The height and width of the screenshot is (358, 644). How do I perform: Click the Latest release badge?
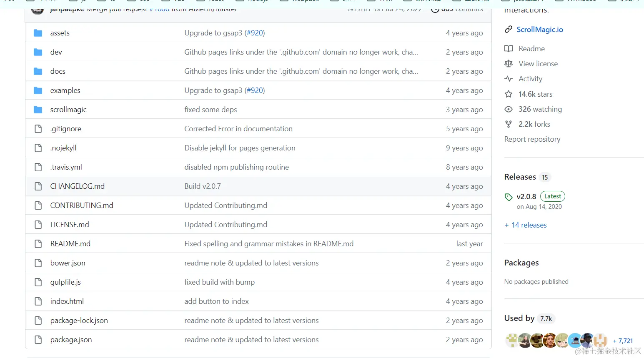[553, 196]
